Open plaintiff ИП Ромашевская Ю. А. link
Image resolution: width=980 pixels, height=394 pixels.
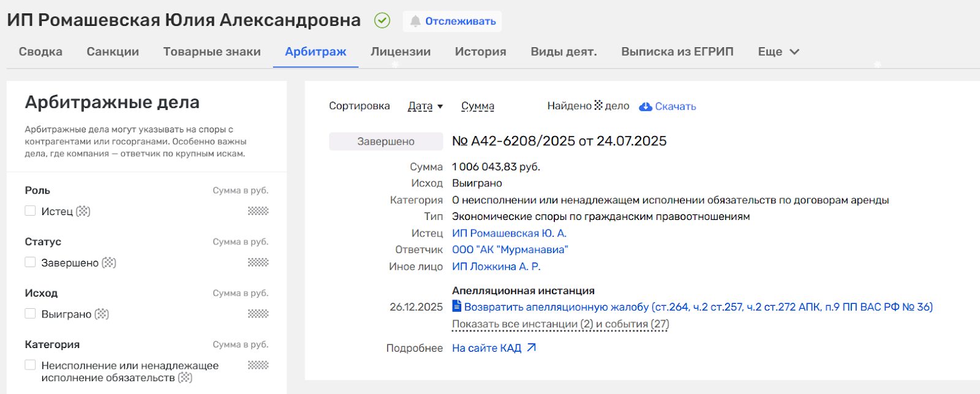point(509,233)
